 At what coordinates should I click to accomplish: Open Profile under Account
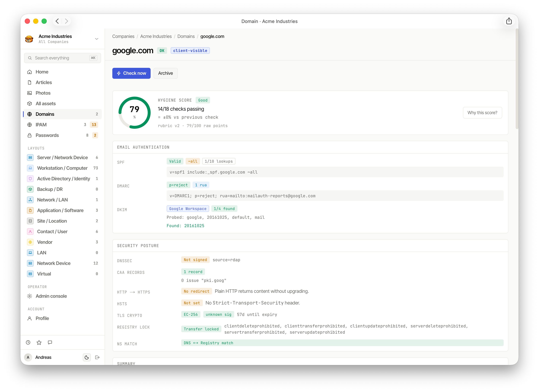click(x=63, y=318)
